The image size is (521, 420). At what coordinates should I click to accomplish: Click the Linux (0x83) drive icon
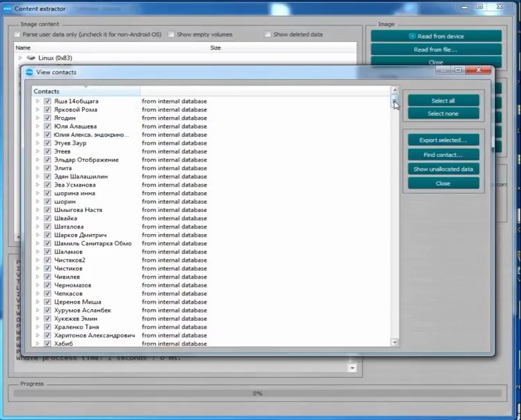(31, 58)
